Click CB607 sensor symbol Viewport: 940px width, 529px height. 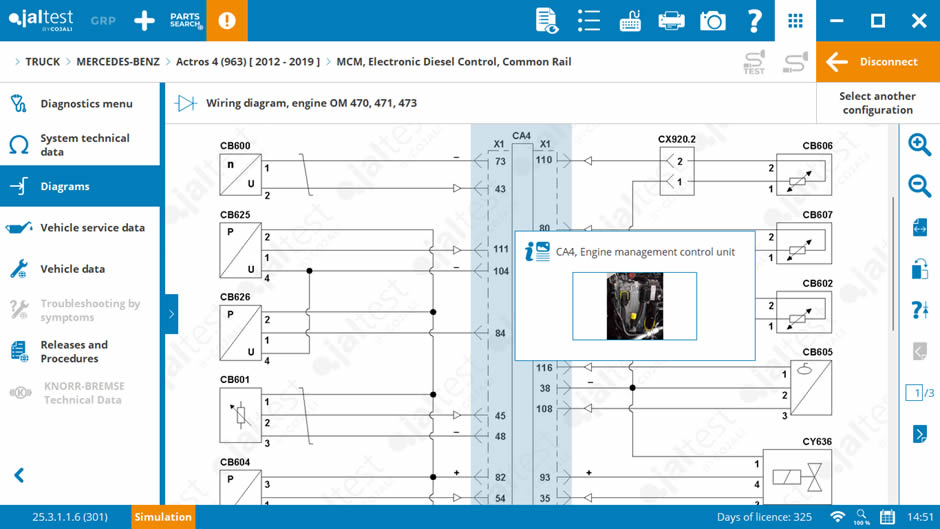tap(803, 244)
